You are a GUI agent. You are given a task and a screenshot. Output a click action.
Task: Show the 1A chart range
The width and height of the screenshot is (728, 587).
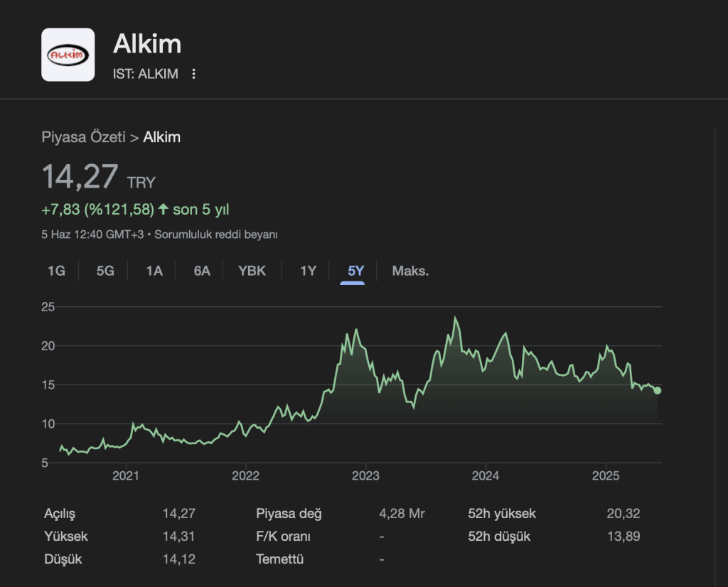coord(154,271)
